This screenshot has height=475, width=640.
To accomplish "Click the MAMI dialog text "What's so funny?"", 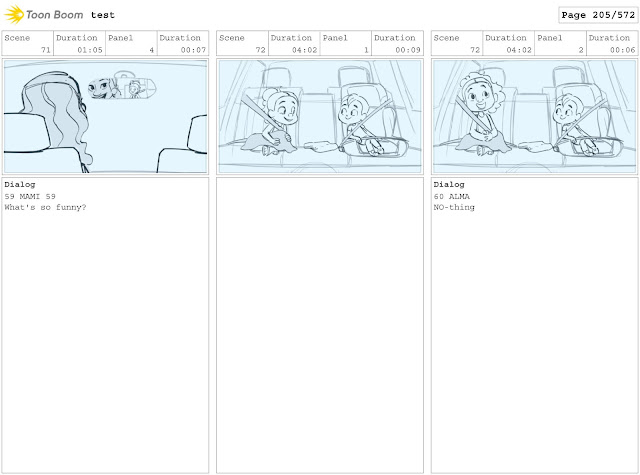I will 45,207.
